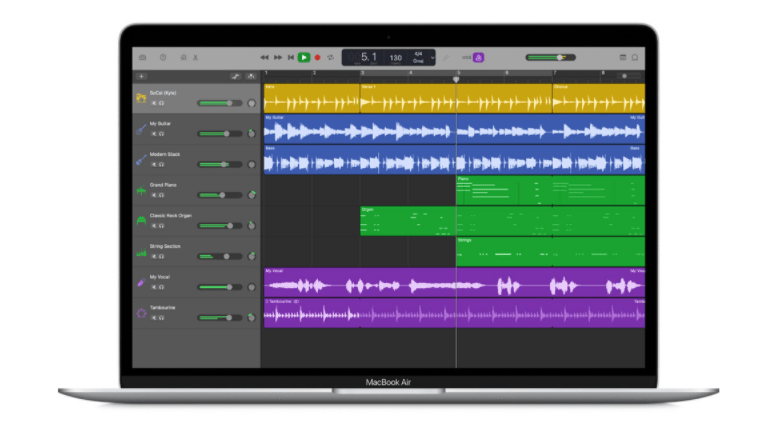This screenshot has width=768, height=442.
Task: Solo the SoCal (Kyle) track with headphones
Action: click(x=162, y=103)
